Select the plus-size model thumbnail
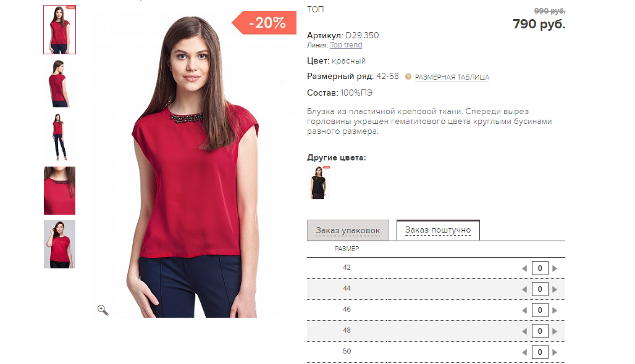The height and width of the screenshot is (364, 635). point(59,244)
